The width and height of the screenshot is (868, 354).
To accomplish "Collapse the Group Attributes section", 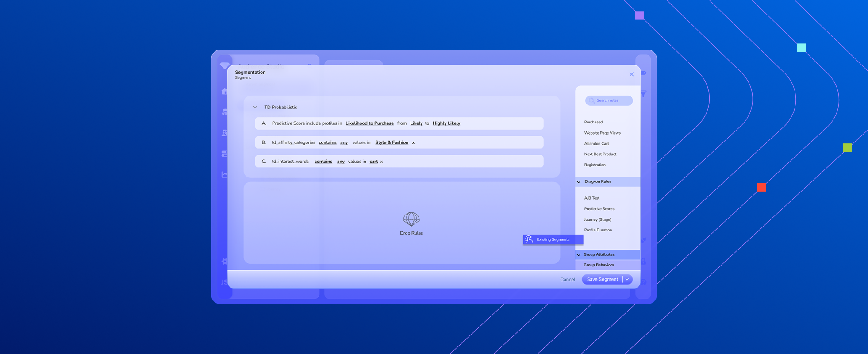I will pyautogui.click(x=579, y=255).
